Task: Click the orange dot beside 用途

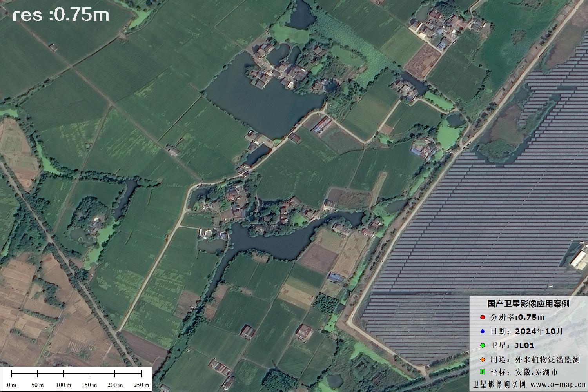Action: 483,359
